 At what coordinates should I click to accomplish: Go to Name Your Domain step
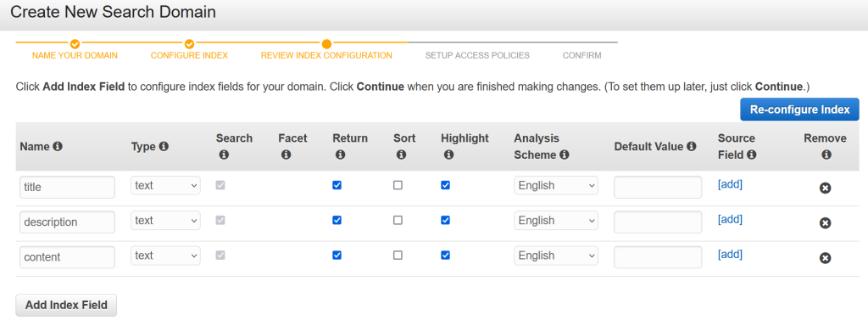pyautogui.click(x=75, y=55)
